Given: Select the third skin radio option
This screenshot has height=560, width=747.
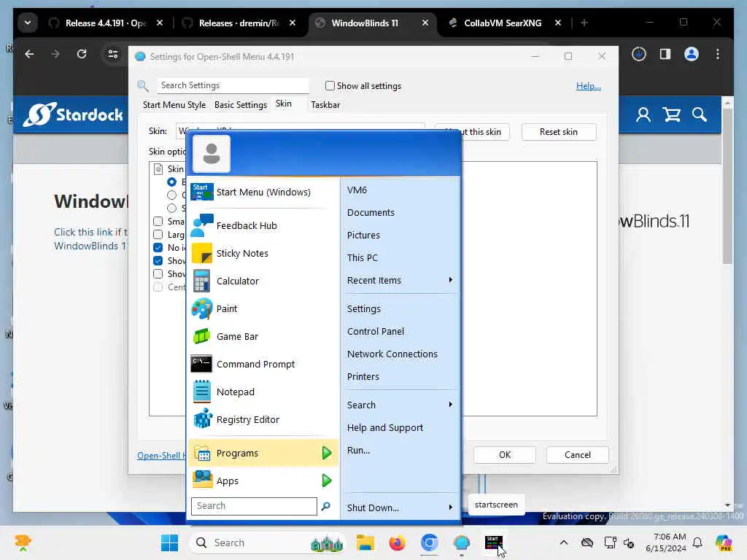Looking at the screenshot, I should tap(171, 208).
